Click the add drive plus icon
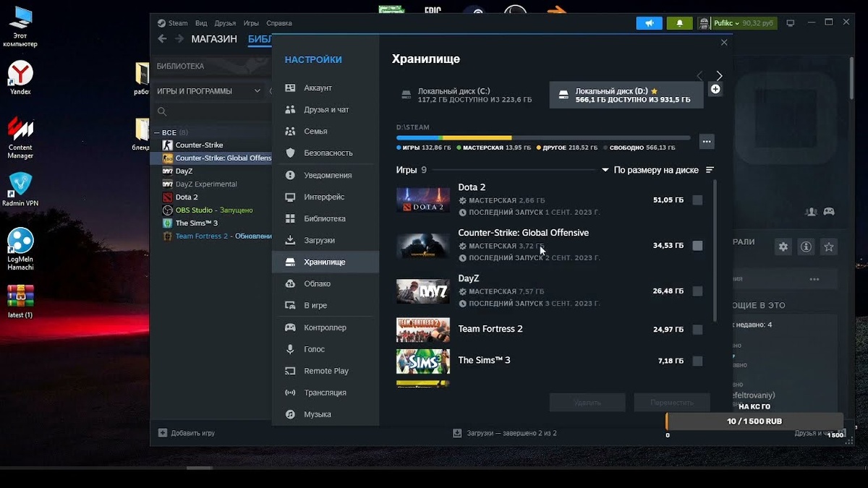 click(x=715, y=89)
